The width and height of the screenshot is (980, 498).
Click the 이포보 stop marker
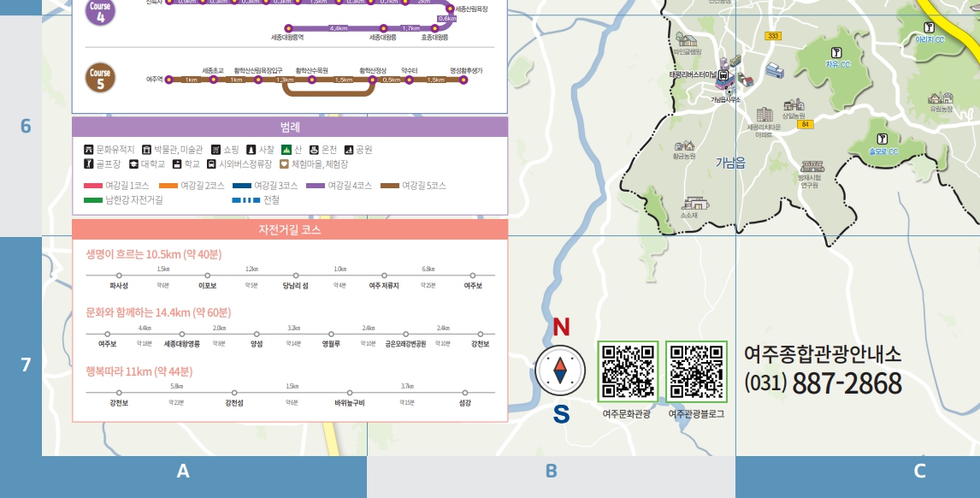coord(208,276)
